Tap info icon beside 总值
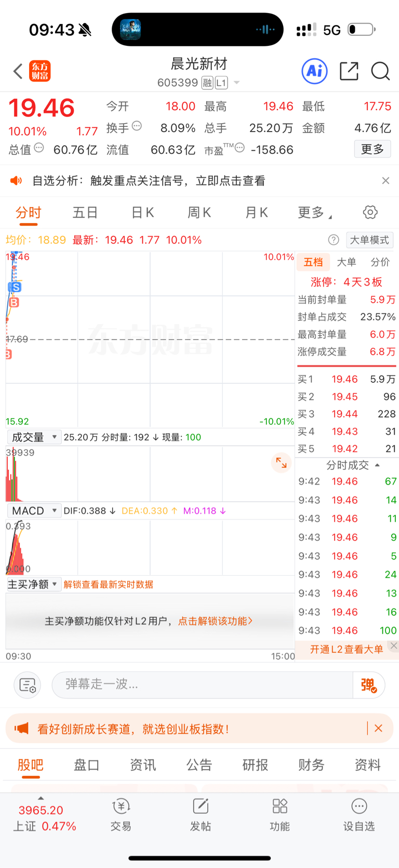399x868 pixels. click(39, 148)
